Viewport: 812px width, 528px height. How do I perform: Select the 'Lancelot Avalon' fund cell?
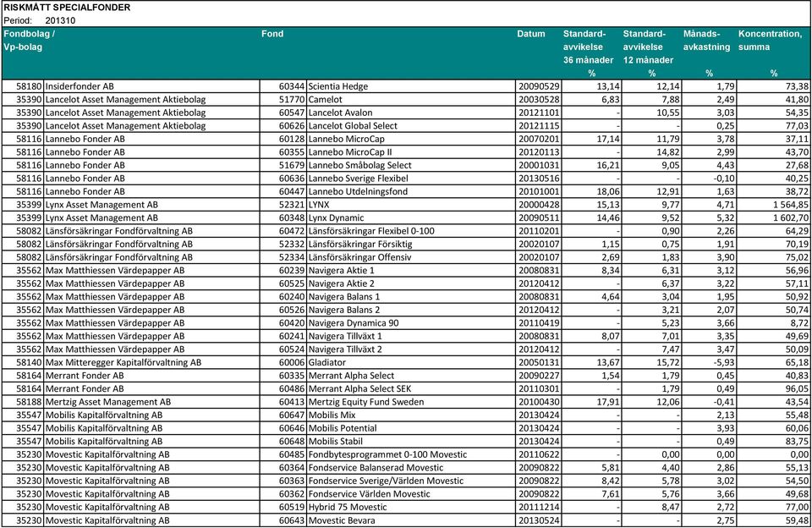tap(411, 113)
